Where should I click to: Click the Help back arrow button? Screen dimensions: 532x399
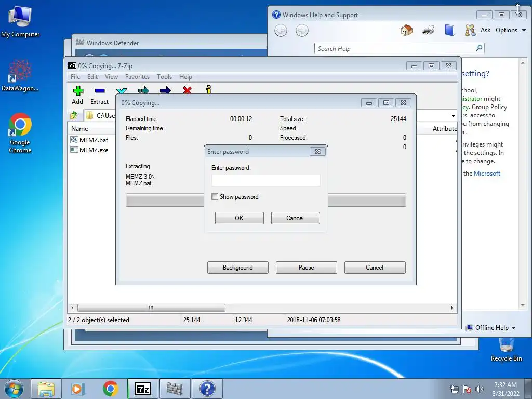(281, 31)
